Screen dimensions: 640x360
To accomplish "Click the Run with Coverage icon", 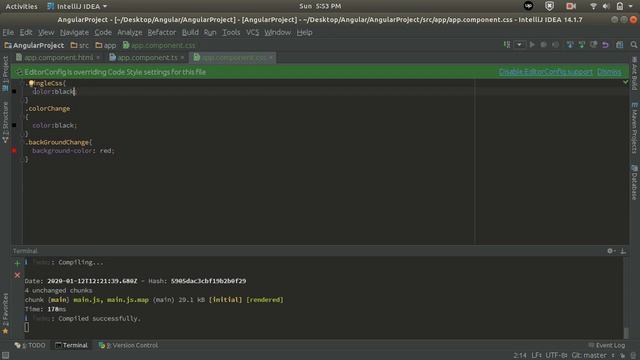I will 556,44.
